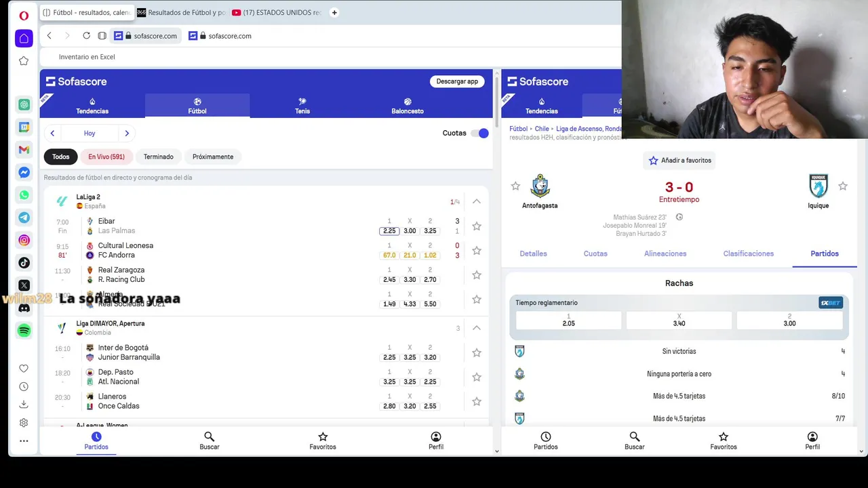868x488 pixels.
Task: Click the Sofascore logo in left pane
Action: tap(76, 81)
